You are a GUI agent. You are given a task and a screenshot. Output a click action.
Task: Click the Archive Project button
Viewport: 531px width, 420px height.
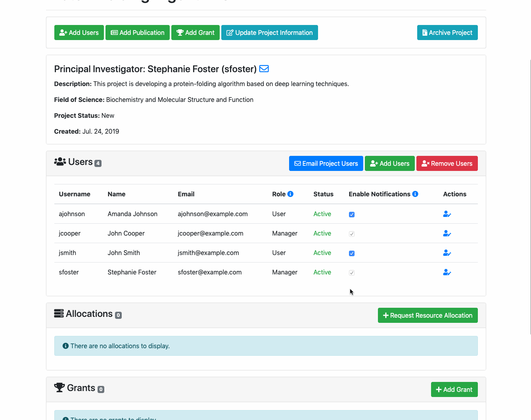coord(447,33)
